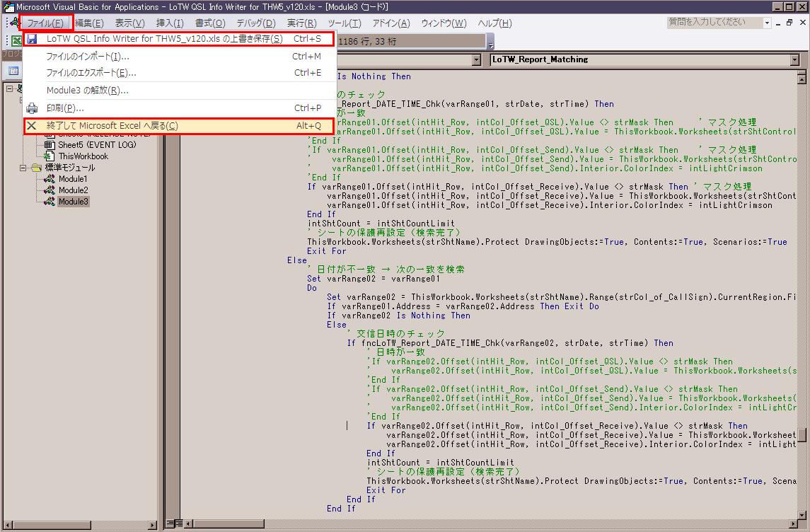Click the project pane scroll left arrow
810x532 pixels.
coord(7,525)
